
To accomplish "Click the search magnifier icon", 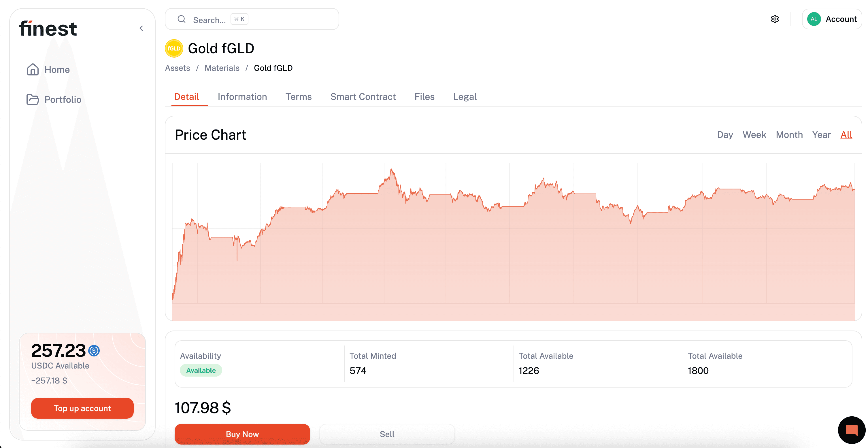I will [182, 19].
